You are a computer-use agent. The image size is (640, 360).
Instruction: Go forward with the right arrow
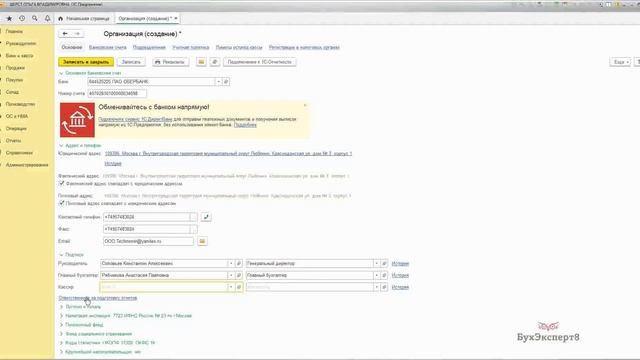click(77, 33)
